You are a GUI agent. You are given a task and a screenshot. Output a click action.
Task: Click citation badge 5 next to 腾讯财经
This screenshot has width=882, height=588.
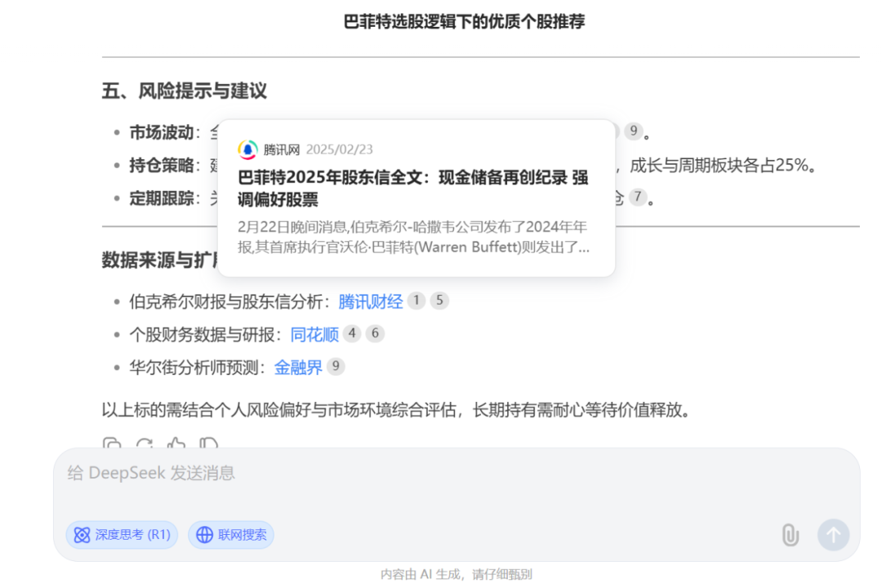439,301
